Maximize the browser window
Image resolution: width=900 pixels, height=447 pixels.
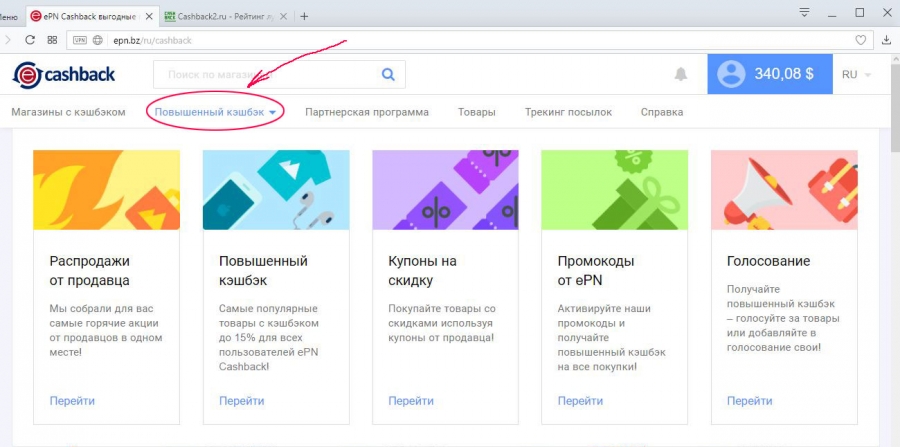(x=860, y=12)
